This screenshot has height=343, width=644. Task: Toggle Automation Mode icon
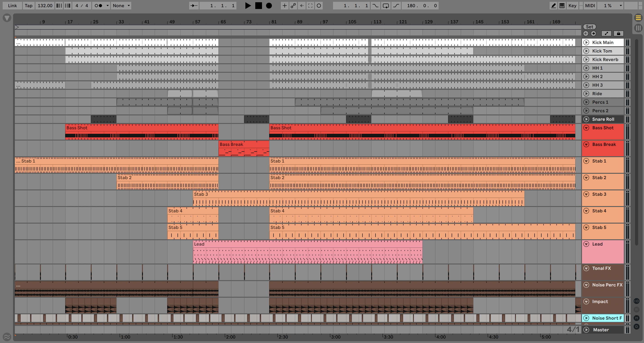[x=606, y=33]
